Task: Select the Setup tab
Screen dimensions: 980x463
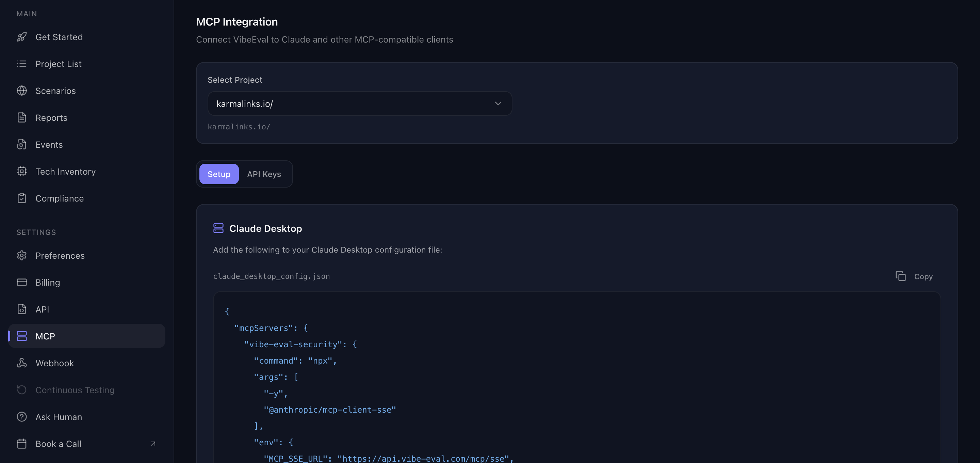Action: click(x=219, y=174)
